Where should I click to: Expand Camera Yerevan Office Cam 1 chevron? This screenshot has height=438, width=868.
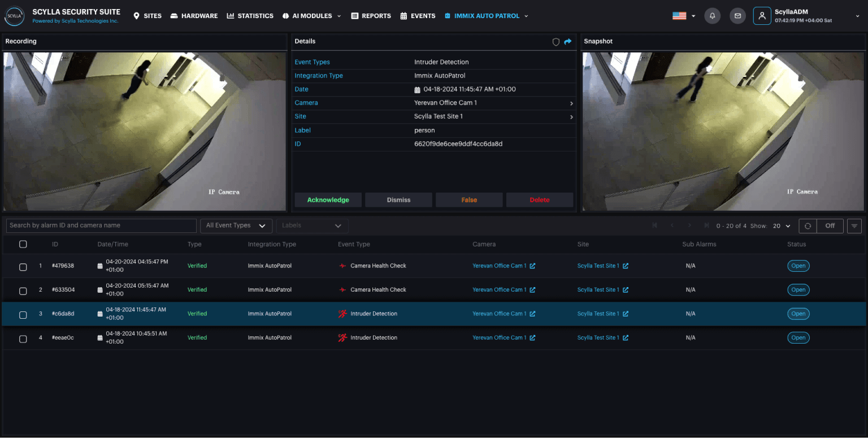[x=571, y=103]
